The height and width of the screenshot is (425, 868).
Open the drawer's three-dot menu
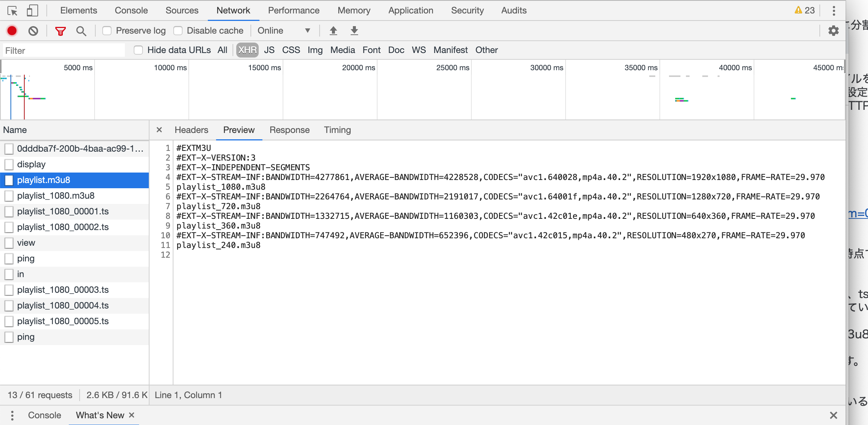[x=12, y=415]
